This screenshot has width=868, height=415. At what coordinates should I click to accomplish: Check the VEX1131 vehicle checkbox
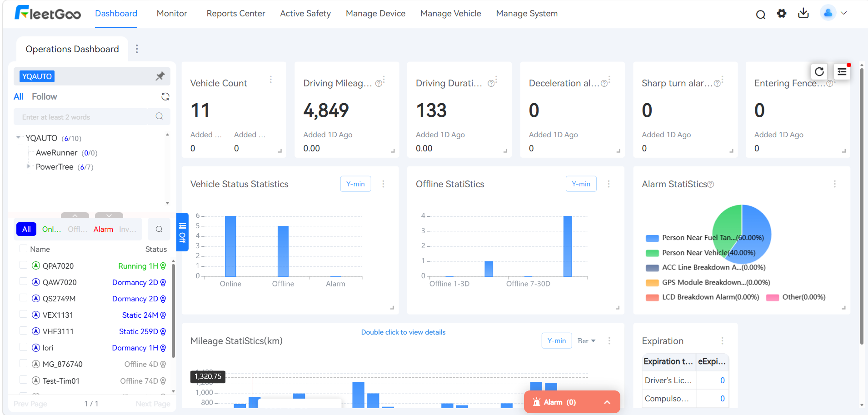point(24,314)
